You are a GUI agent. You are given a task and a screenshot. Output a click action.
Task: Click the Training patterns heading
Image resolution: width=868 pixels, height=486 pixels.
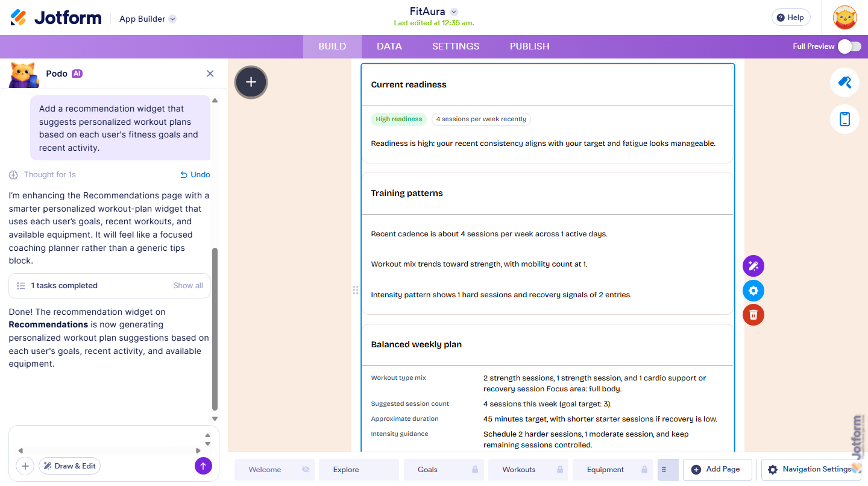[x=407, y=194]
